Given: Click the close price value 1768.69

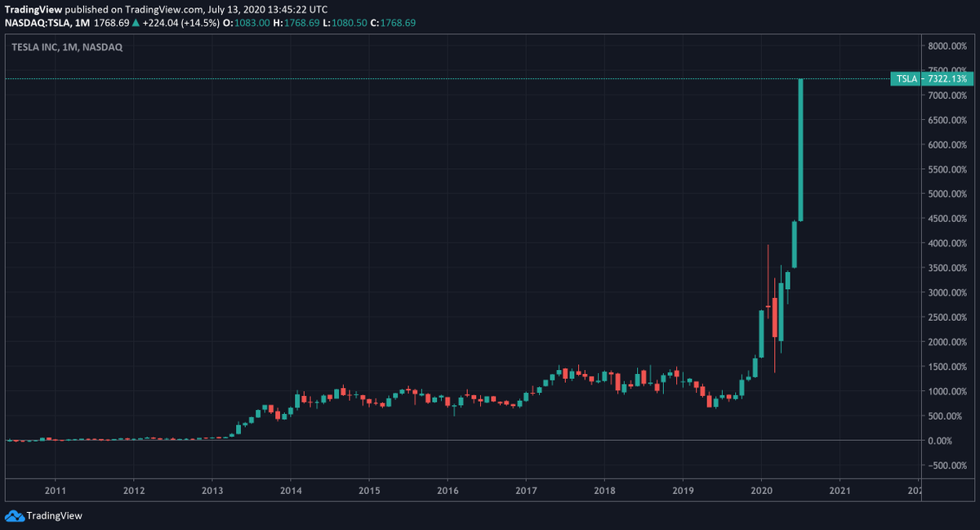Looking at the screenshot, I should tap(399, 23).
